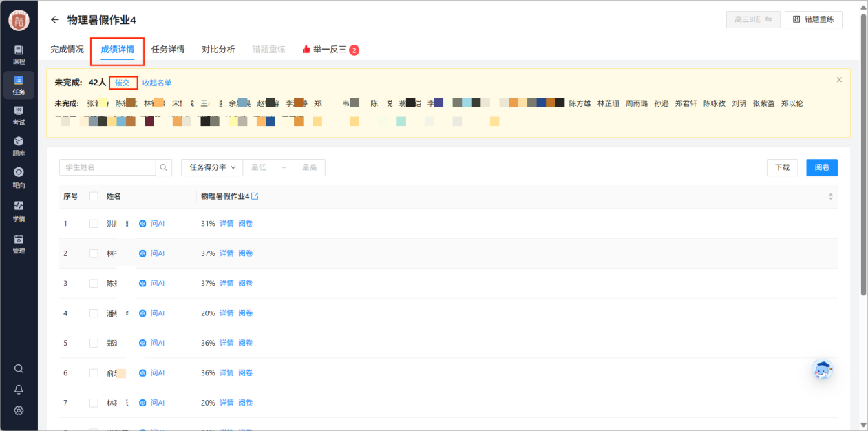
Task: Tick the checkbox in row 4
Action: 94,313
